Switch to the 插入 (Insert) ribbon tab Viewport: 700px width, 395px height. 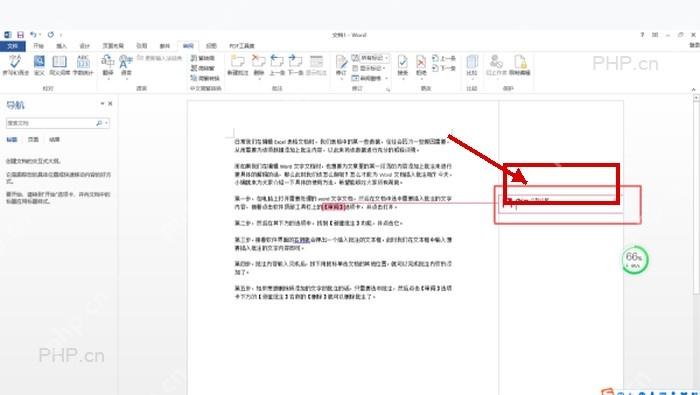pyautogui.click(x=61, y=46)
